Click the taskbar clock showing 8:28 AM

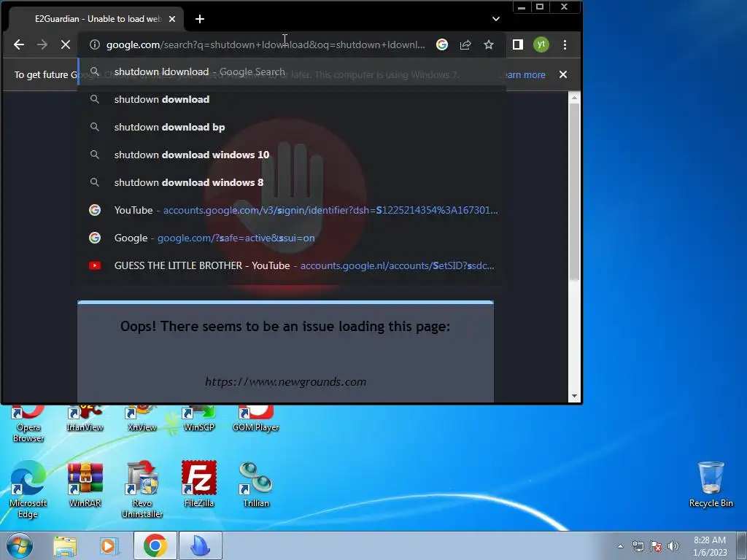coord(710,546)
